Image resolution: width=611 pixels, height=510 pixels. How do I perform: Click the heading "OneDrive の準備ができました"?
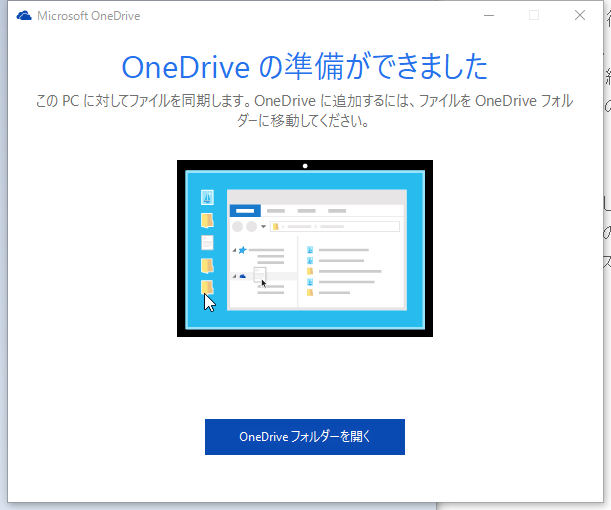pos(305,67)
